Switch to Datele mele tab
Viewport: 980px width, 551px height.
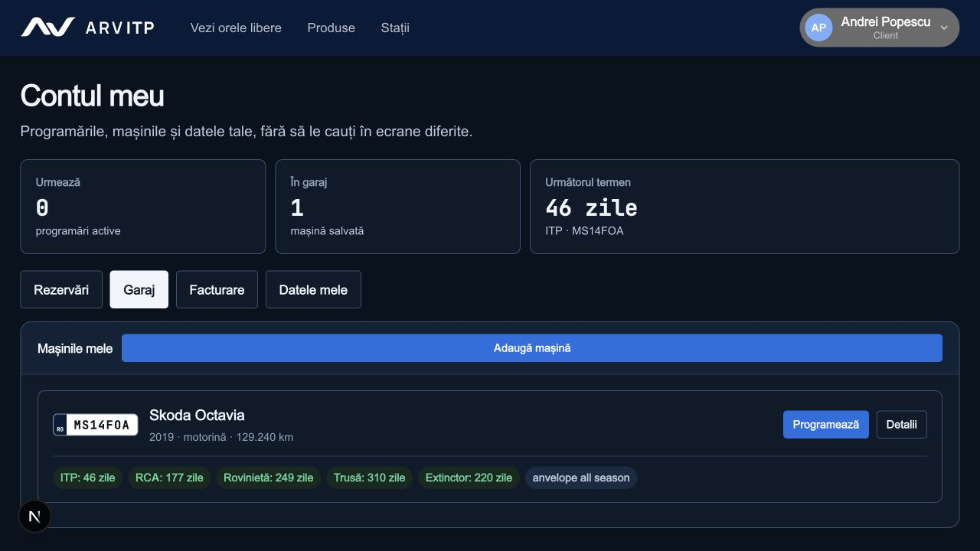[313, 289]
